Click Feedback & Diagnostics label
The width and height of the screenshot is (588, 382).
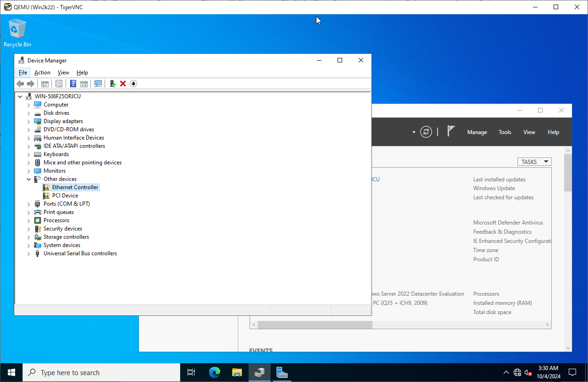point(503,232)
